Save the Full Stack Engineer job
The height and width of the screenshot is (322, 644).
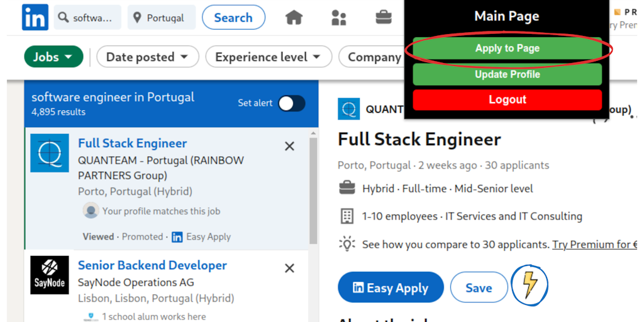479,287
